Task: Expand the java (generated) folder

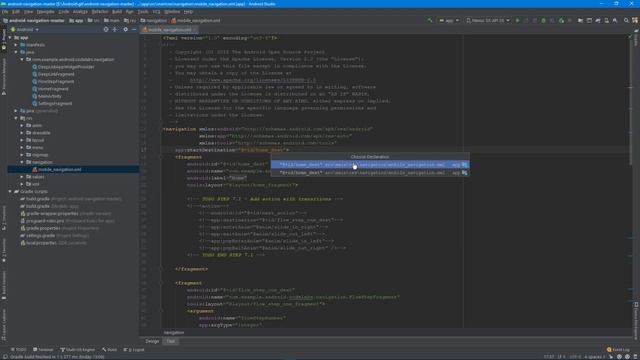Action: tap(16, 111)
